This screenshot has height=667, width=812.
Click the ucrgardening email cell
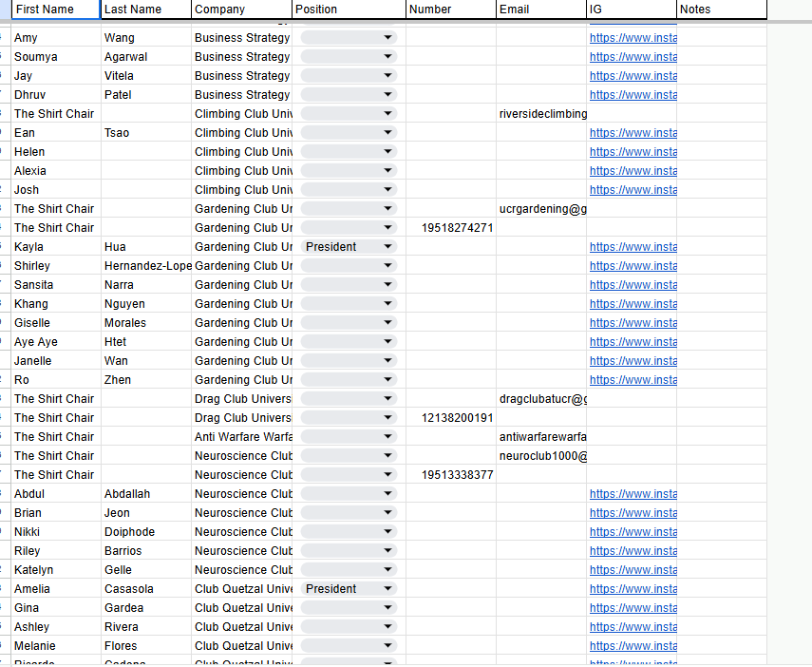point(541,209)
